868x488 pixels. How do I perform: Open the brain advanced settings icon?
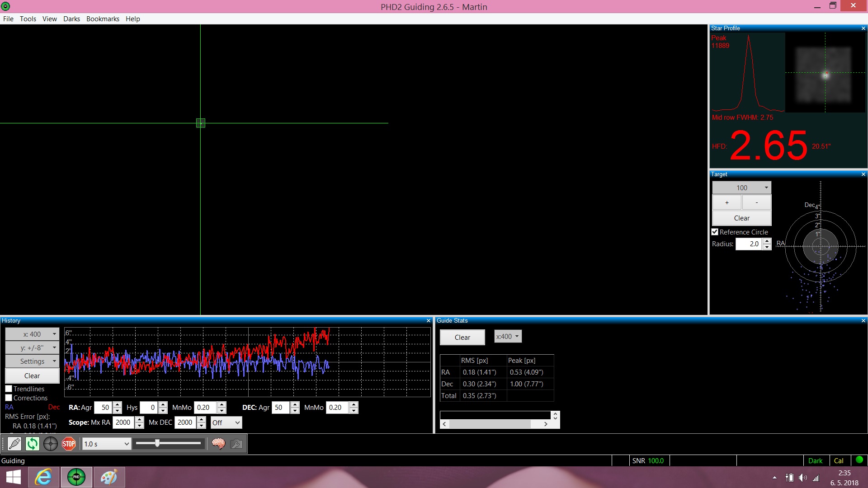tap(218, 444)
